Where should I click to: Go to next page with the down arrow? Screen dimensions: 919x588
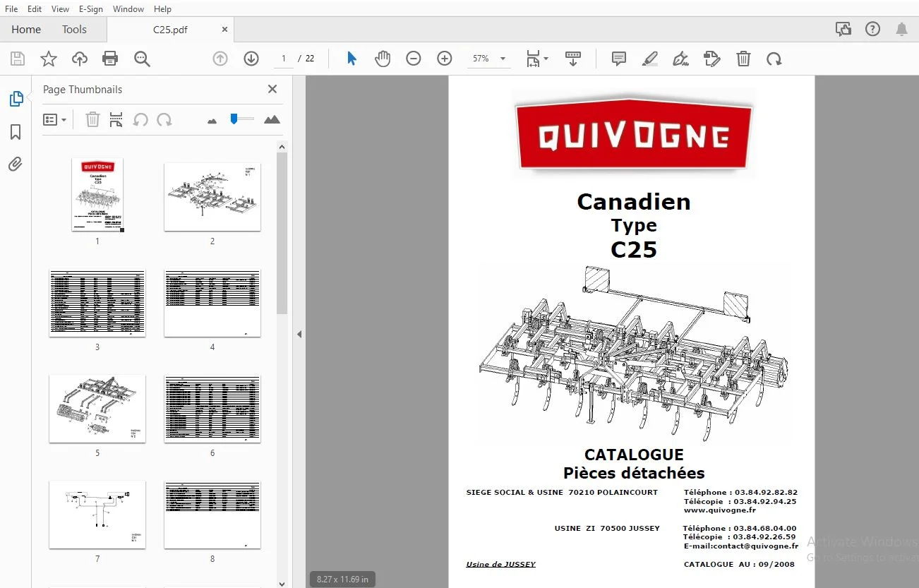pyautogui.click(x=251, y=59)
